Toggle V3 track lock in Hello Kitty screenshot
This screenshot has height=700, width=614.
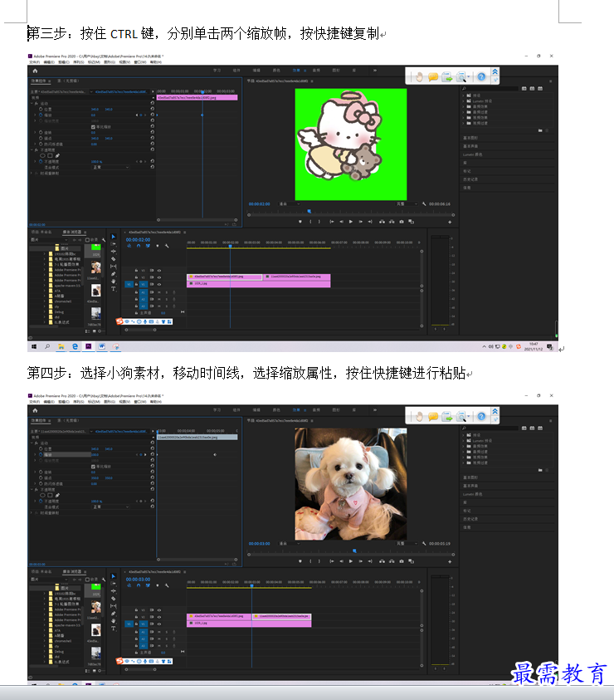click(x=137, y=270)
